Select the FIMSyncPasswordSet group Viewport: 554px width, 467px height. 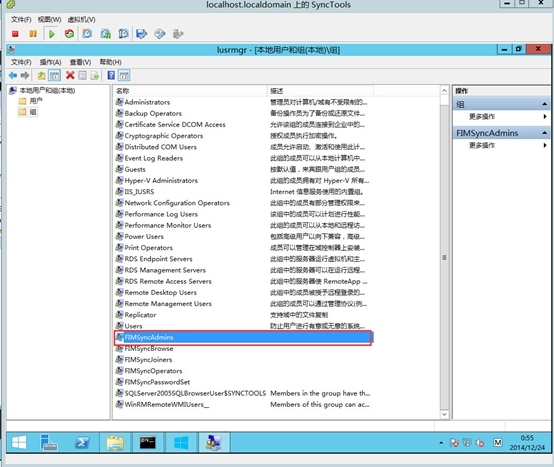point(157,382)
